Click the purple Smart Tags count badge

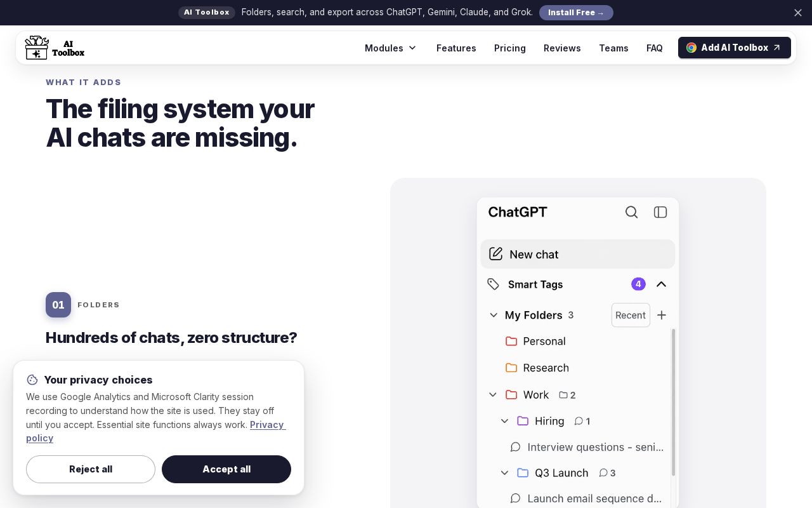coord(638,284)
